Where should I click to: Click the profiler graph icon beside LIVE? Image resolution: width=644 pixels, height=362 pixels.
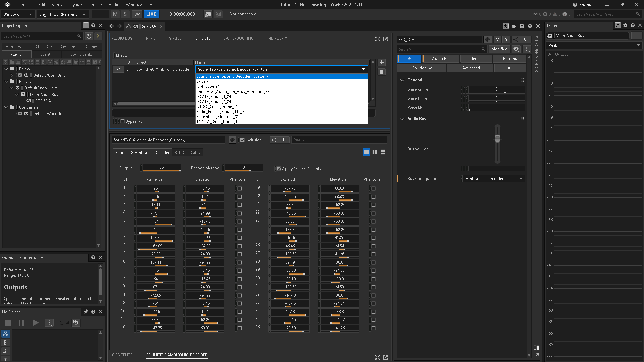tap(137, 14)
